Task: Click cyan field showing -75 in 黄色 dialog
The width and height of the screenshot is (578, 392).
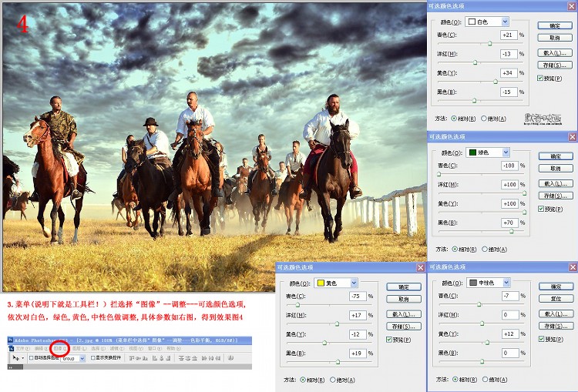Action: tap(358, 296)
